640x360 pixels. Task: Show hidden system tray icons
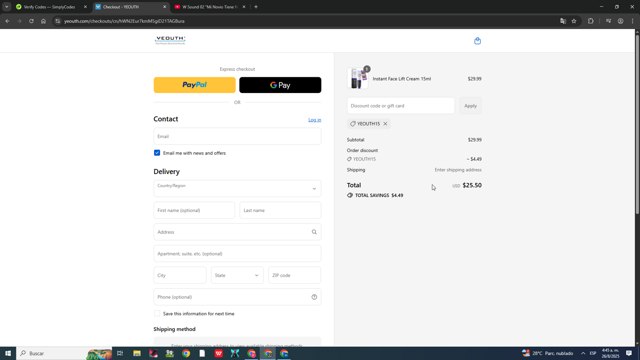click(583, 353)
